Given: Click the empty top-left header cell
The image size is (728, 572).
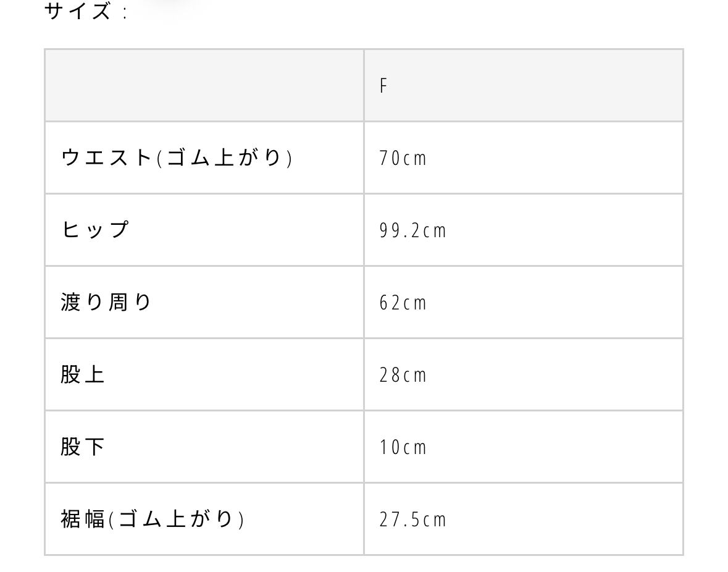Looking at the screenshot, I should 204,85.
